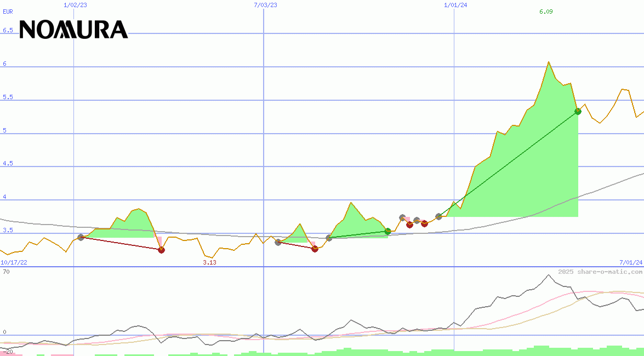The image size is (644, 356).
Task: Click the gray marker starting the long green trendline
Action: (x=438, y=216)
